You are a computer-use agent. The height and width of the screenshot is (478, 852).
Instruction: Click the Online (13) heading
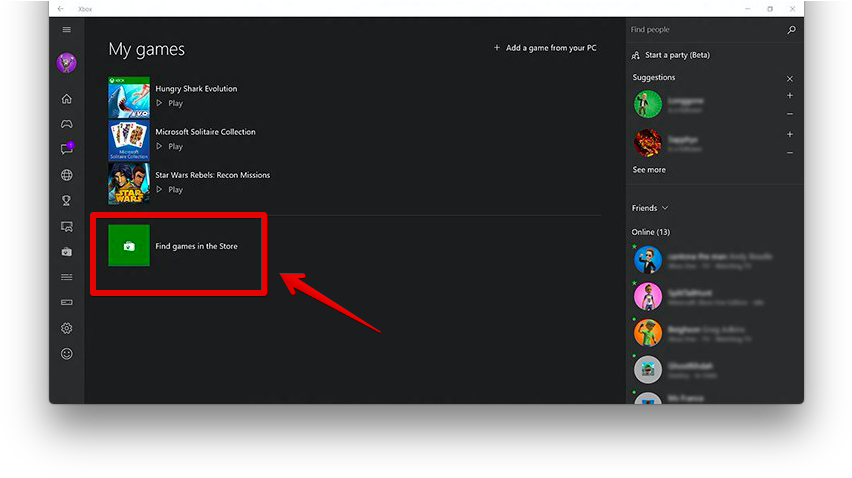650,232
